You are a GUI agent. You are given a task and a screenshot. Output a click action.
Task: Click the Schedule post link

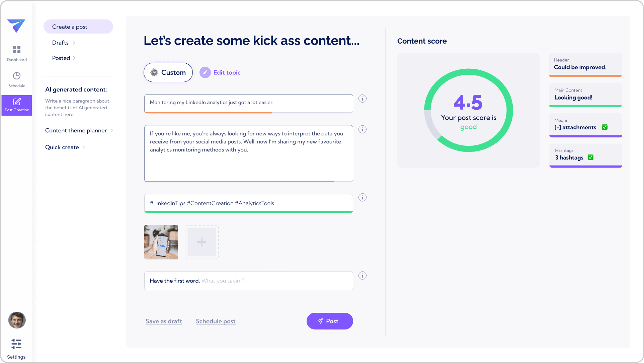(x=215, y=321)
